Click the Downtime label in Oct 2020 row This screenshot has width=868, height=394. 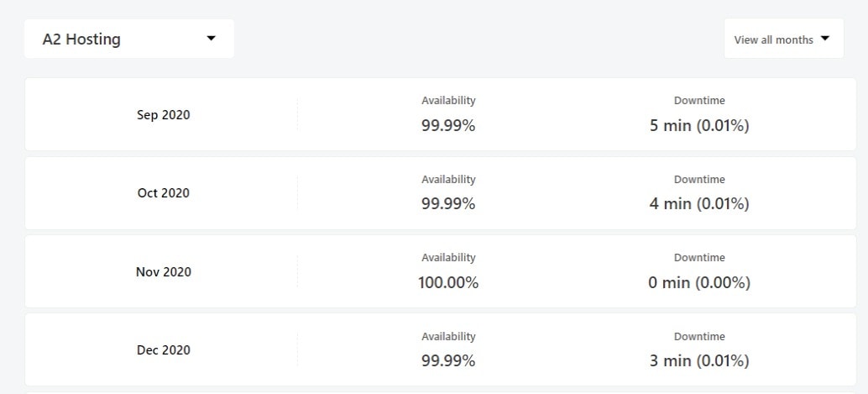pos(699,180)
